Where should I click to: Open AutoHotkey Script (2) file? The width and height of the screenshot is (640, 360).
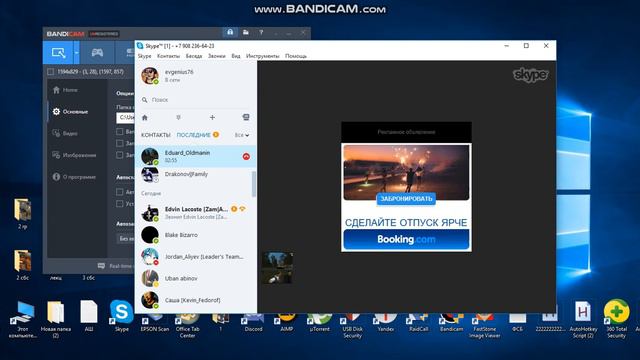583,320
